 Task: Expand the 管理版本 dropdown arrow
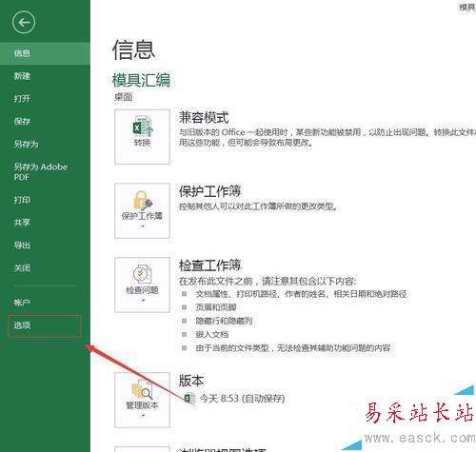(143, 415)
